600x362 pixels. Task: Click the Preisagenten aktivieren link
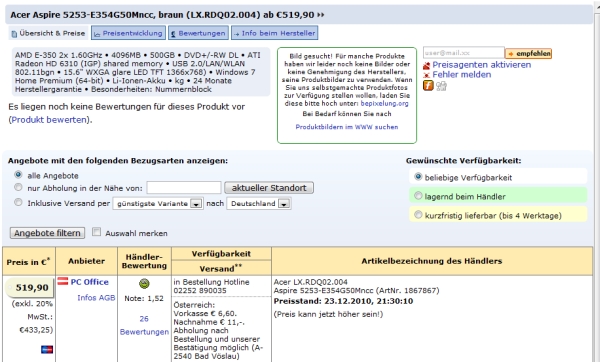pyautogui.click(x=481, y=65)
